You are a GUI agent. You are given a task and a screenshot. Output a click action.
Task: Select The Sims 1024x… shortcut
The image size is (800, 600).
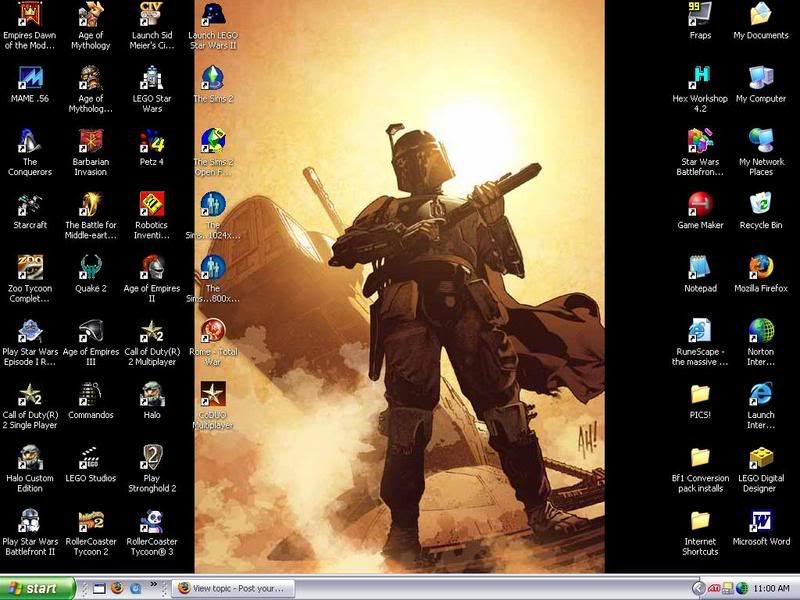(x=213, y=215)
